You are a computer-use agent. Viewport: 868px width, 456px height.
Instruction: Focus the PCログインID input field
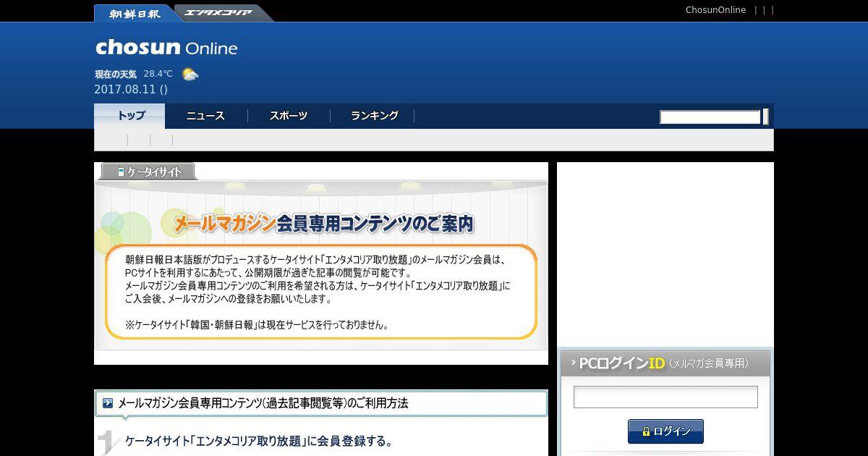click(x=665, y=397)
